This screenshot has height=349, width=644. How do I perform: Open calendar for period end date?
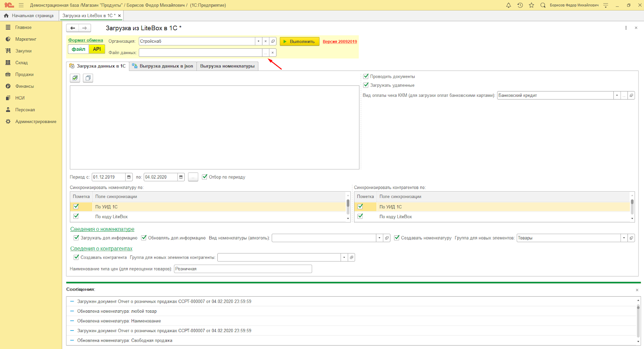181,177
